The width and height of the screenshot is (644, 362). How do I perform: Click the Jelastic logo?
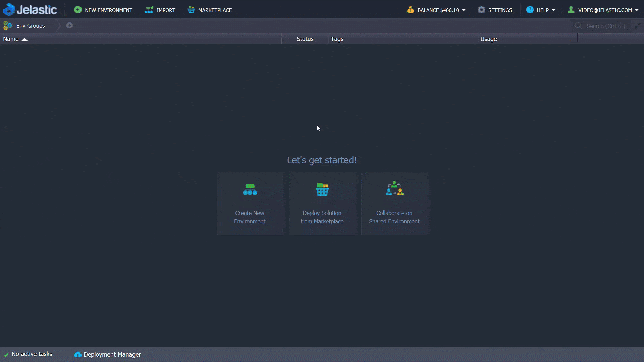30,10
